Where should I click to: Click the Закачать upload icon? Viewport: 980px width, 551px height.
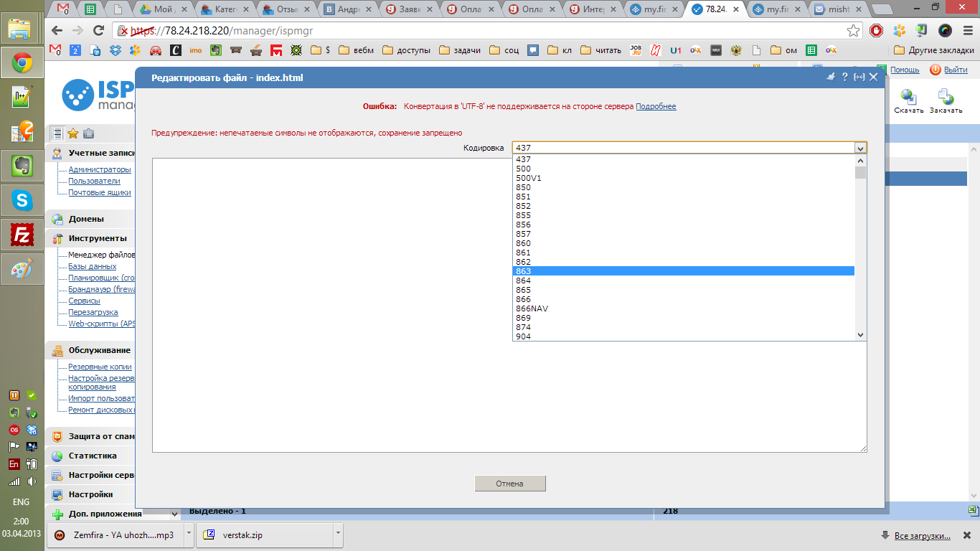point(946,97)
